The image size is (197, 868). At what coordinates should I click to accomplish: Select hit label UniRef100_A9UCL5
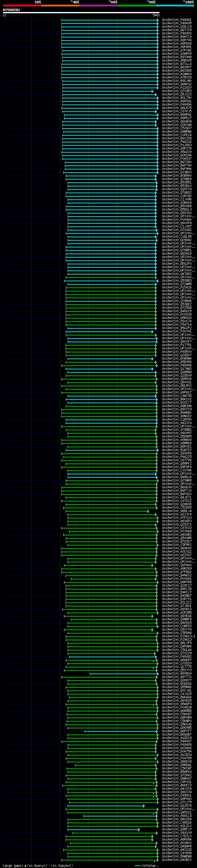[176, 816]
